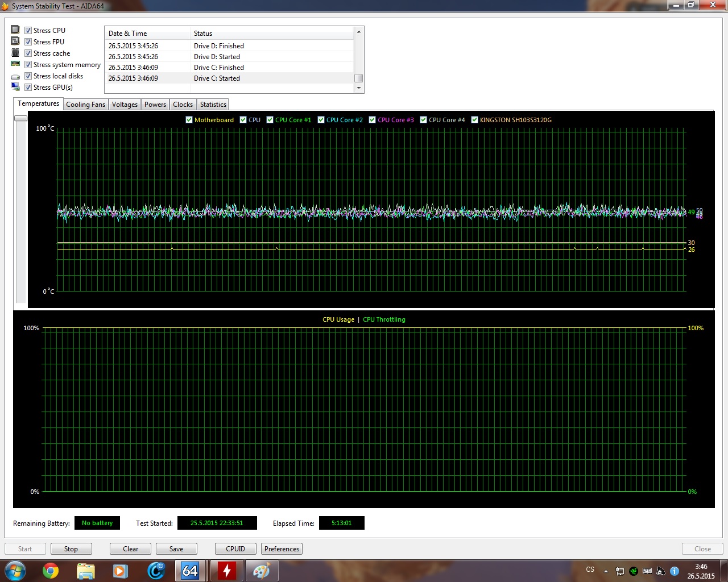Launch Google Chrome from the taskbar
Viewport: 728px width, 582px height.
coord(51,570)
